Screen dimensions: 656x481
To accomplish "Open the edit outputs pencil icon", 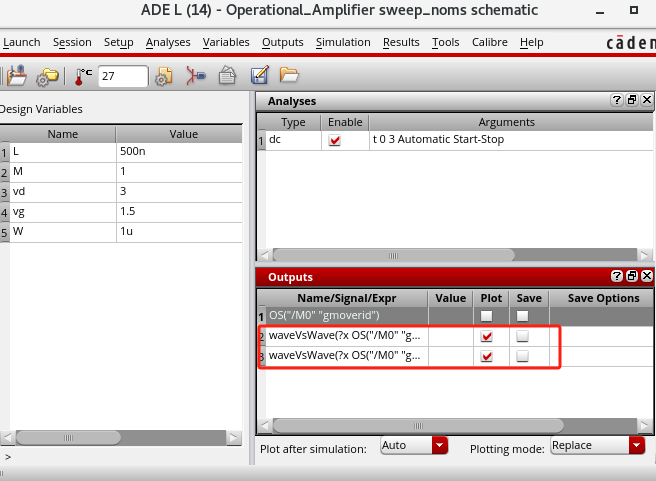I will (x=259, y=75).
